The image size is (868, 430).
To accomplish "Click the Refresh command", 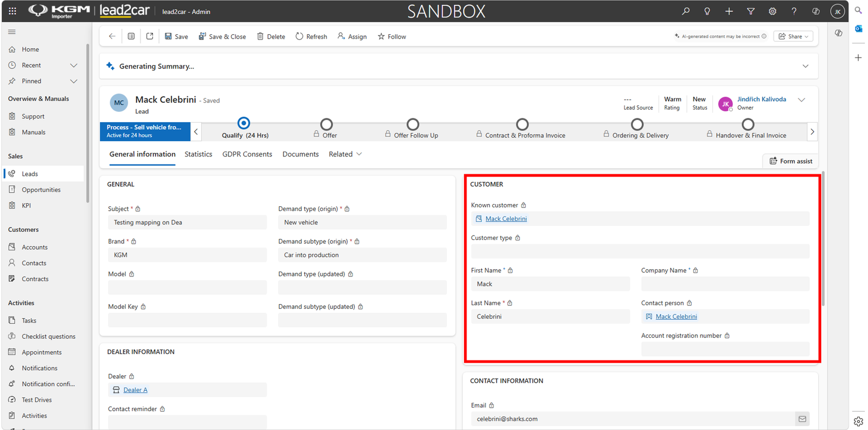I will click(311, 36).
